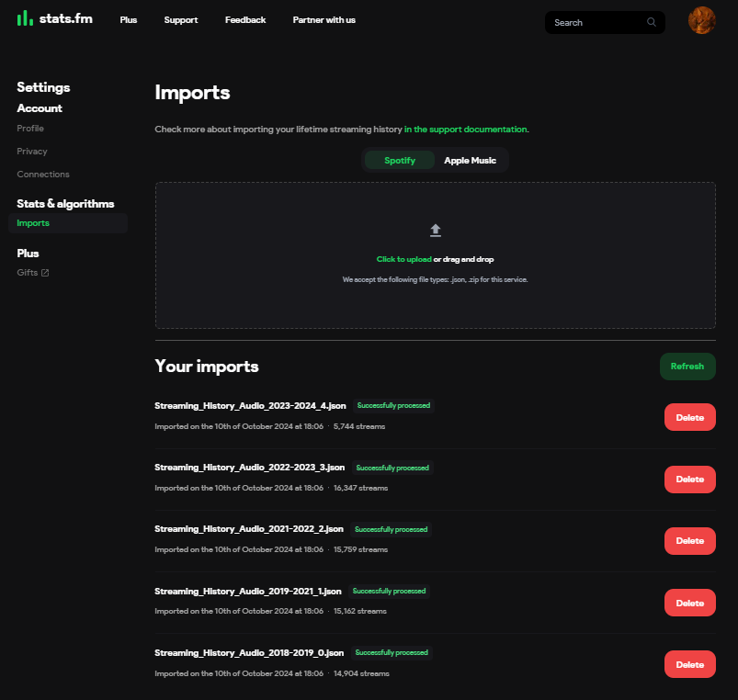The height and width of the screenshot is (700, 738).
Task: Switch to the Imports section in sidebar
Action: pos(32,222)
